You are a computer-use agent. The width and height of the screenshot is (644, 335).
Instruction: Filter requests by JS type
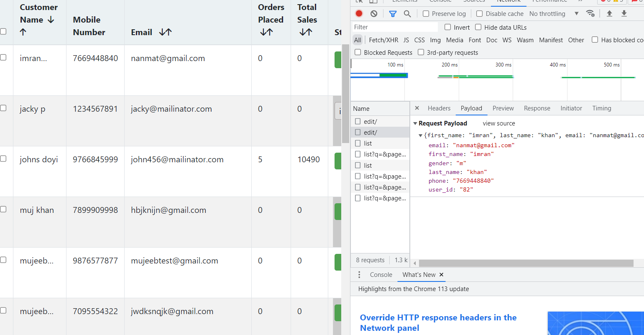click(406, 40)
